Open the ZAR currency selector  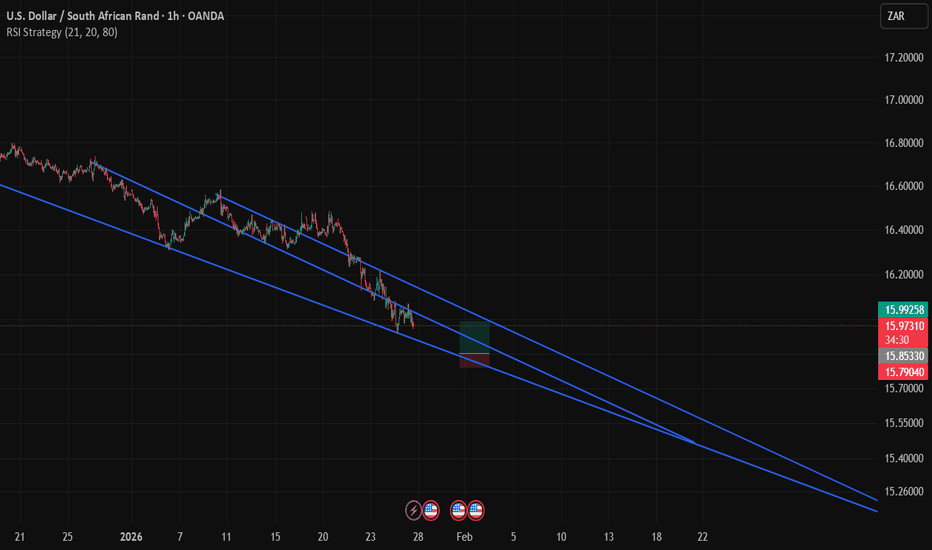click(895, 17)
